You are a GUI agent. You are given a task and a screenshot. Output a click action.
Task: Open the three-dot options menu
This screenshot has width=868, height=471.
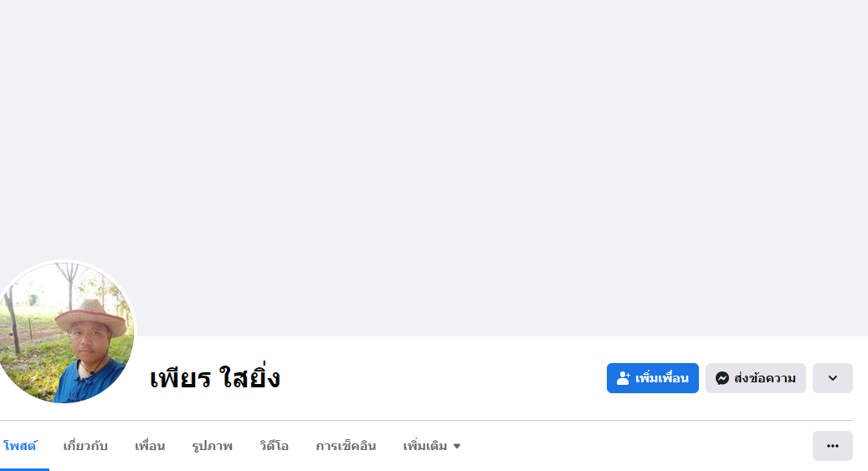tap(833, 446)
